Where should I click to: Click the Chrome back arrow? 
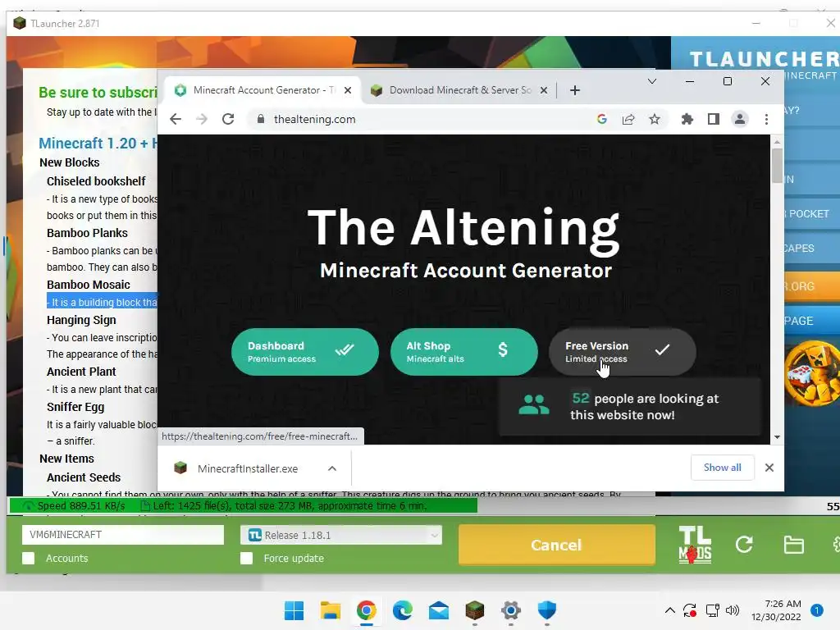click(176, 119)
